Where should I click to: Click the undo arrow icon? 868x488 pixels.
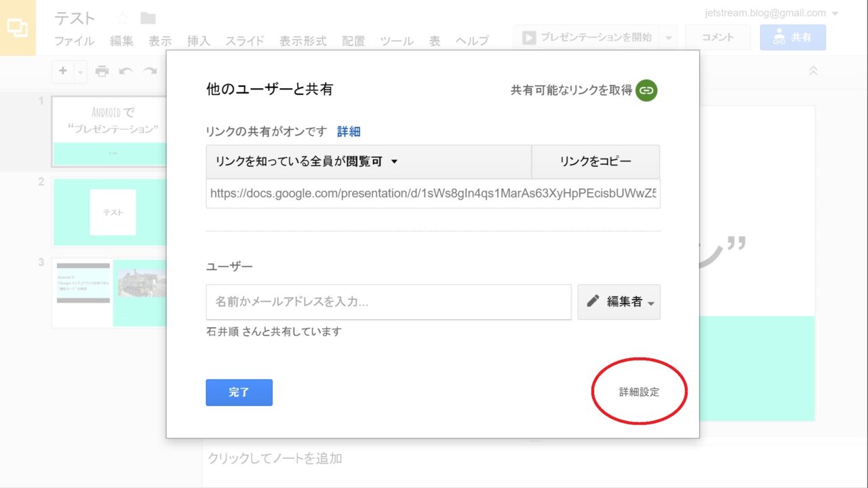(125, 71)
